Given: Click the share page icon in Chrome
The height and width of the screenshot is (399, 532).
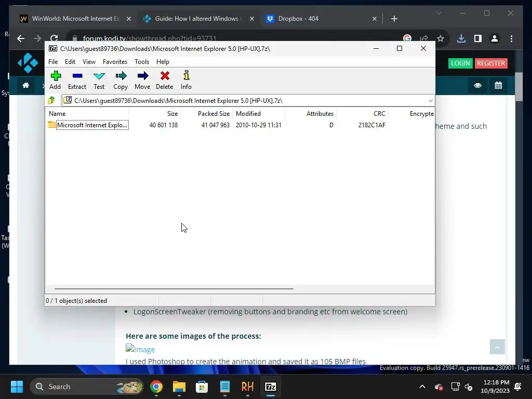Looking at the screenshot, I should 424,38.
